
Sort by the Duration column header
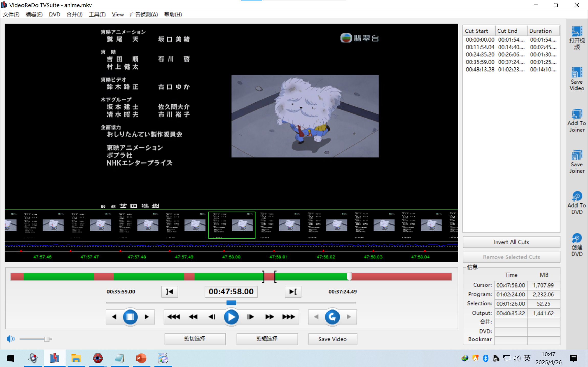[x=543, y=31]
